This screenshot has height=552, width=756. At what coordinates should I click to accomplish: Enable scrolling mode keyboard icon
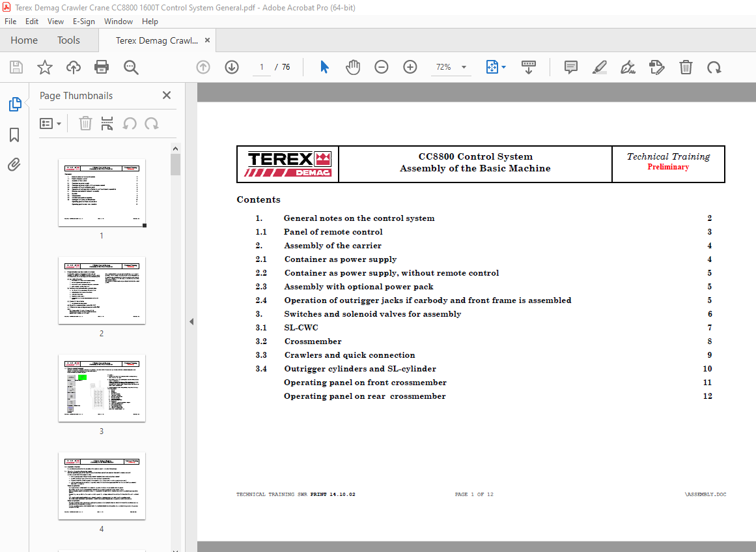pyautogui.click(x=529, y=67)
